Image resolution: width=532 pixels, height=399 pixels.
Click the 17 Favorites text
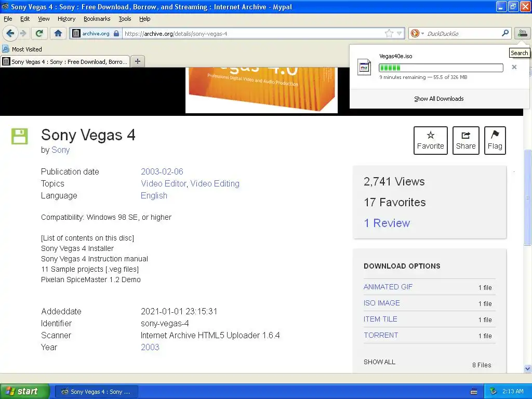395,202
